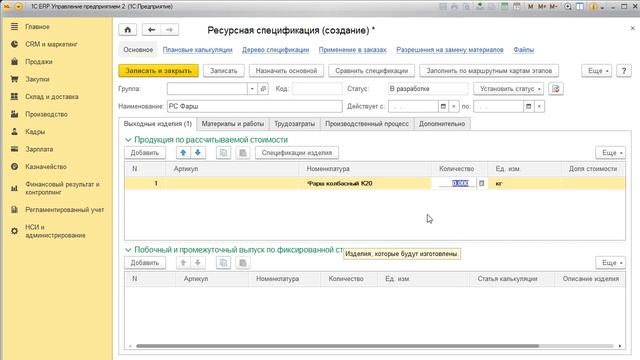The height and width of the screenshot is (360, 640).
Task: Open НСИ и администрирование section
Action: (55, 231)
